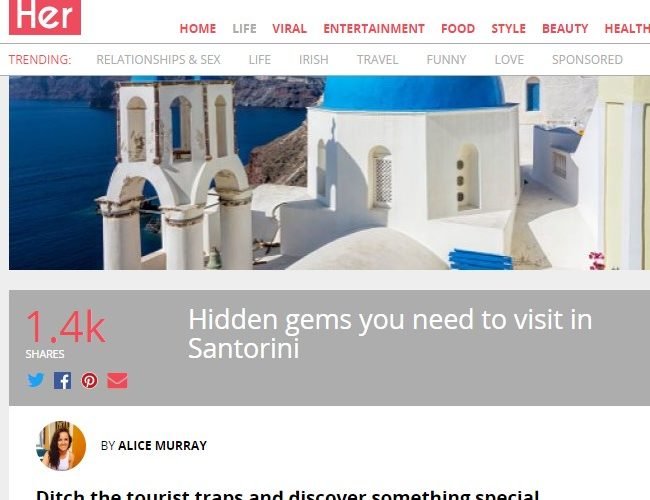Open the VIRAL section
Screen dimensions: 650x500
click(x=289, y=29)
